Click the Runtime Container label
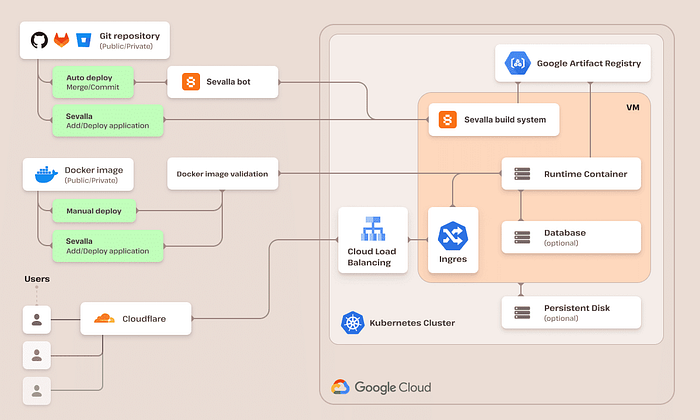 585,174
